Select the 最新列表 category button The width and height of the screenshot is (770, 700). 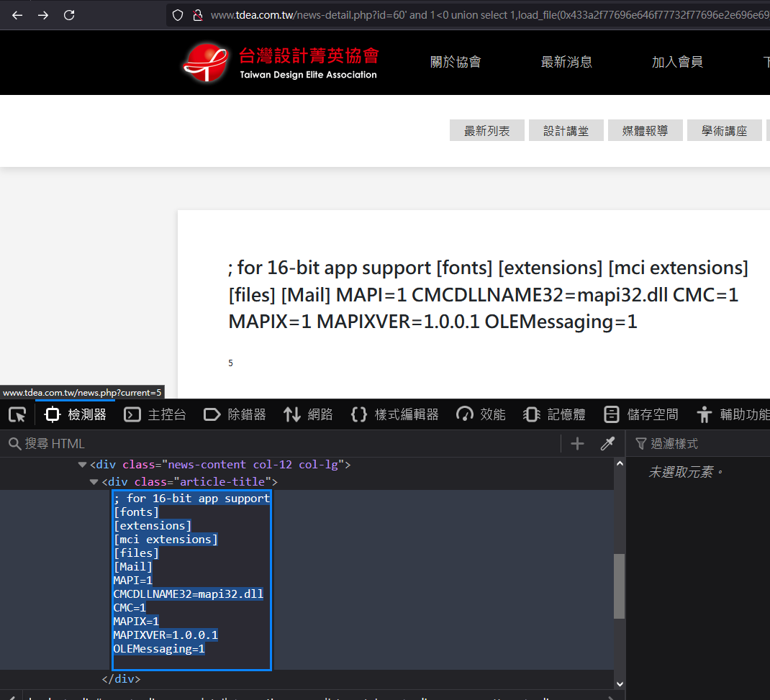(x=486, y=130)
